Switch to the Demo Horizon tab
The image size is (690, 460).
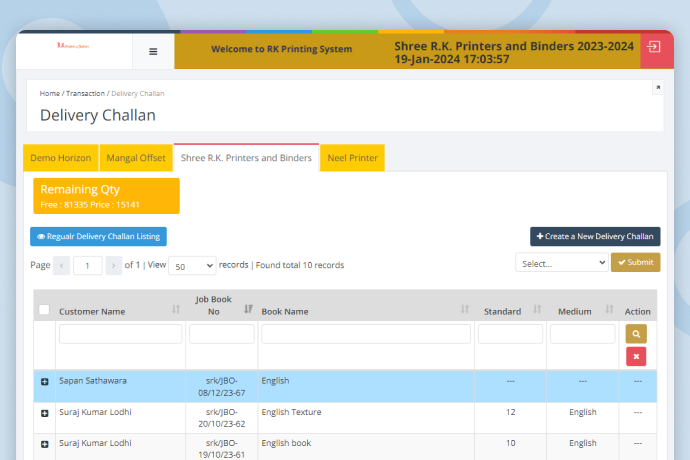(x=61, y=158)
